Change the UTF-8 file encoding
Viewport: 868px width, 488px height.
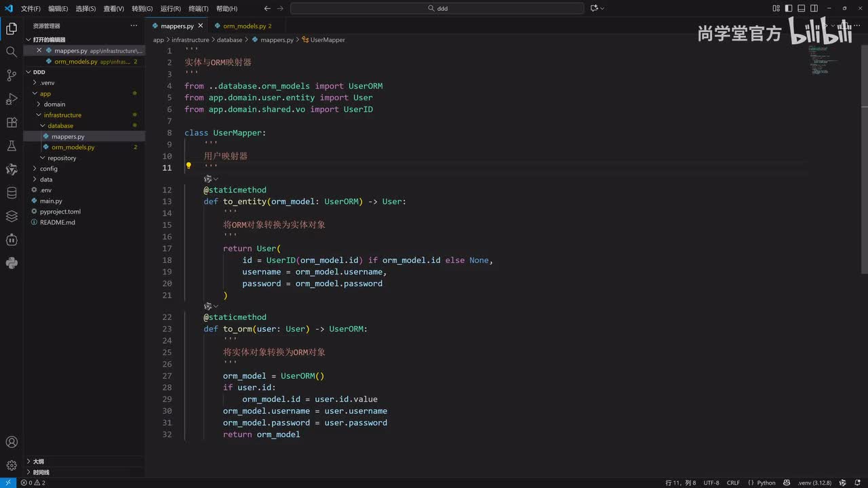(711, 483)
